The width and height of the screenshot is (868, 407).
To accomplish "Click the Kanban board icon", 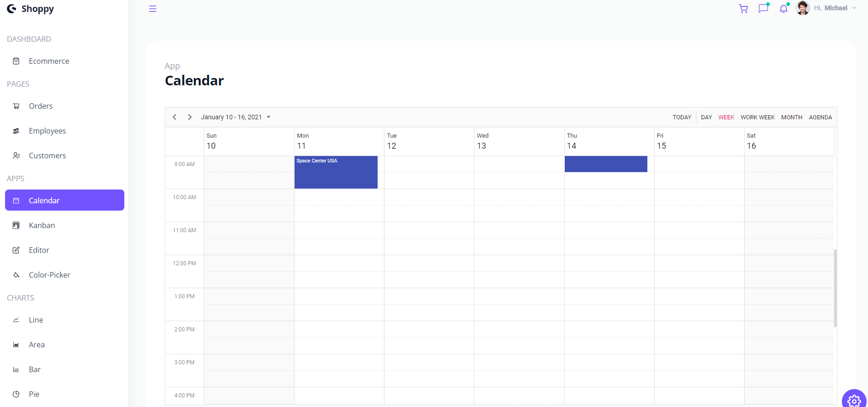I will click(16, 225).
